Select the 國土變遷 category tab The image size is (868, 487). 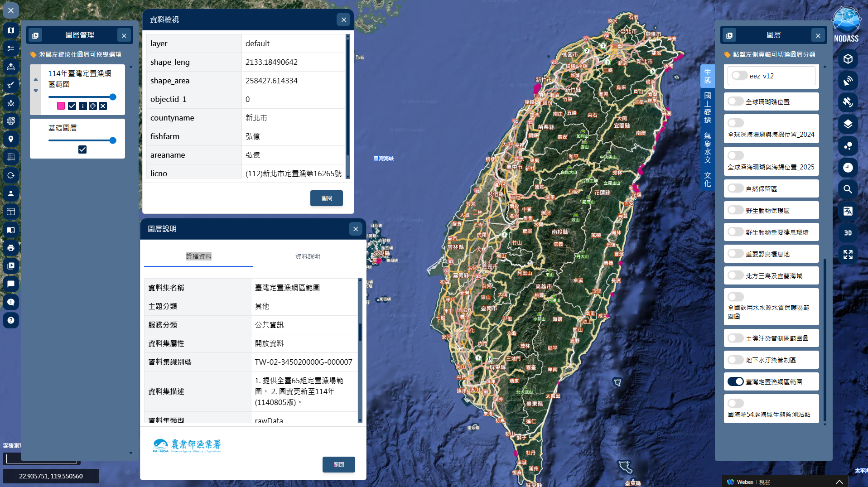pyautogui.click(x=707, y=107)
